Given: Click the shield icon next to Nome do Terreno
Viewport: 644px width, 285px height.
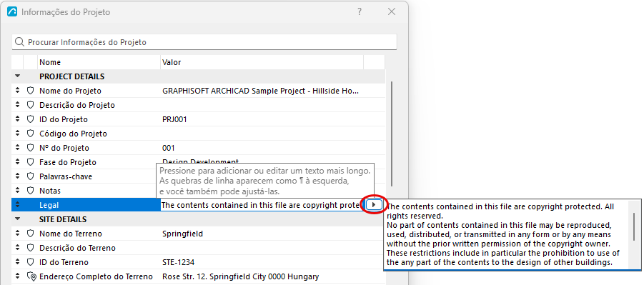Looking at the screenshot, I should pyautogui.click(x=30, y=234).
